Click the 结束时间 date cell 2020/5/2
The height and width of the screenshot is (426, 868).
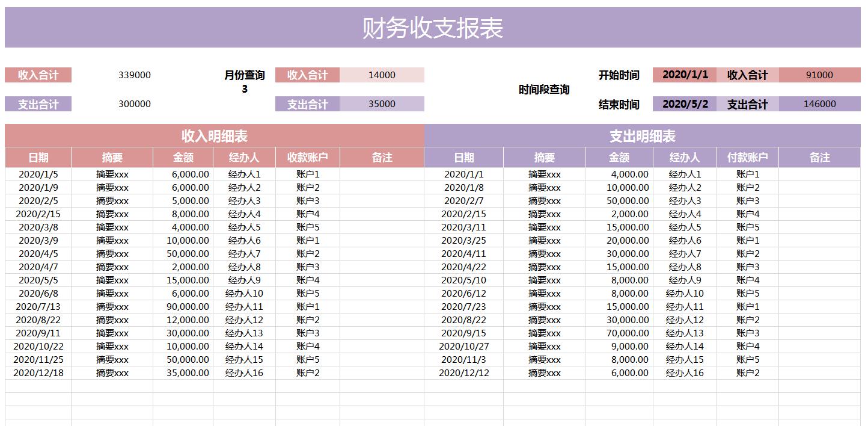[x=685, y=103]
